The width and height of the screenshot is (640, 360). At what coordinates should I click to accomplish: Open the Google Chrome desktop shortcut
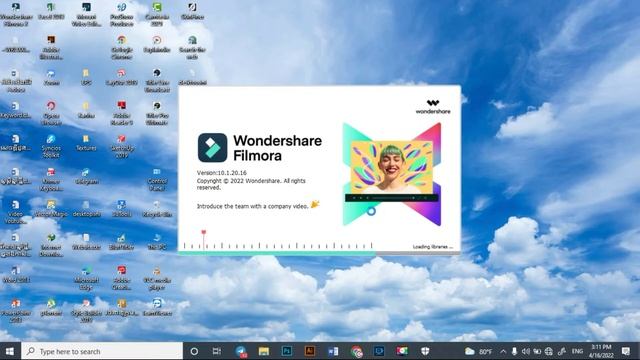(x=122, y=47)
